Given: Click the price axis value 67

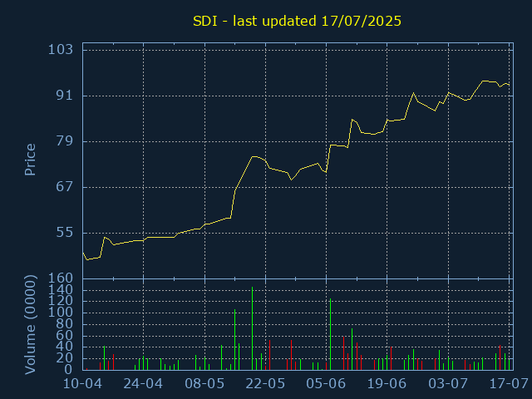Looking at the screenshot, I should (65, 186).
